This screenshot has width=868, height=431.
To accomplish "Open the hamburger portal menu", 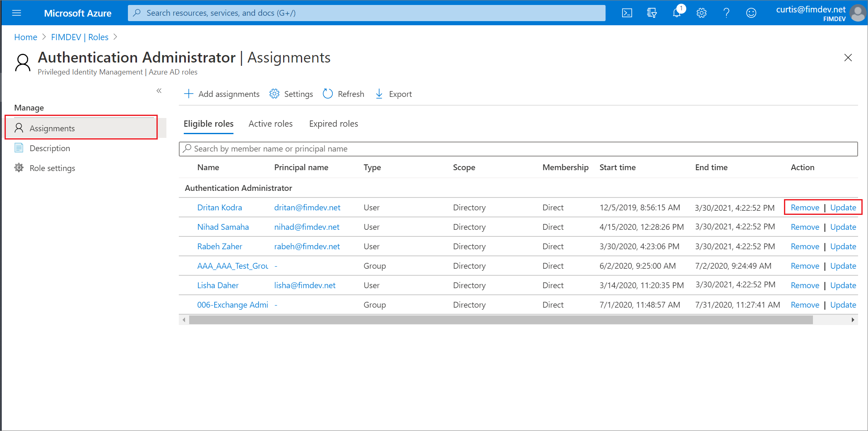I will coord(17,13).
